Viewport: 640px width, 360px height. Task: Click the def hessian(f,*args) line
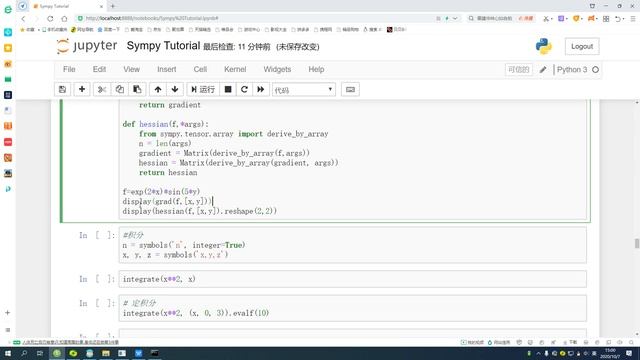[x=165, y=124]
